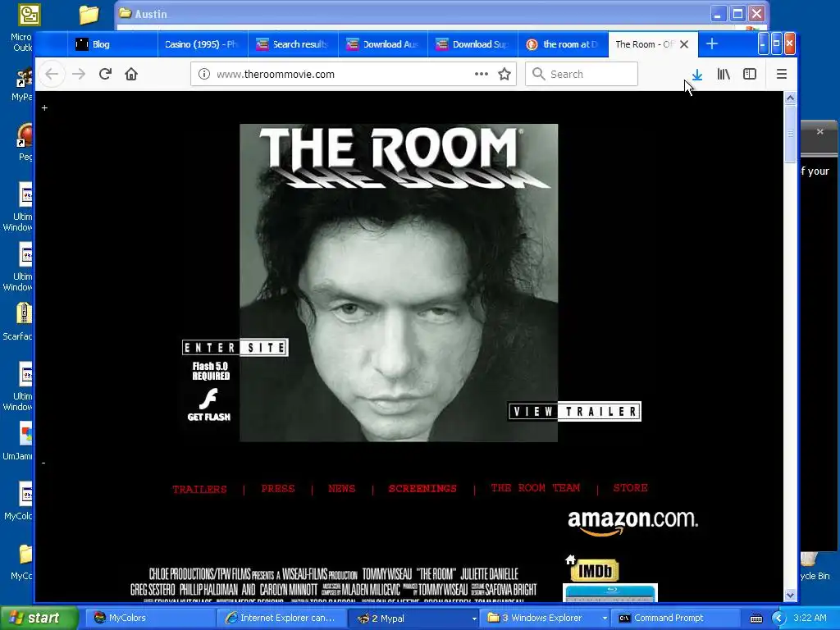Open the PRESS link
The image size is (840, 630).
point(277,489)
